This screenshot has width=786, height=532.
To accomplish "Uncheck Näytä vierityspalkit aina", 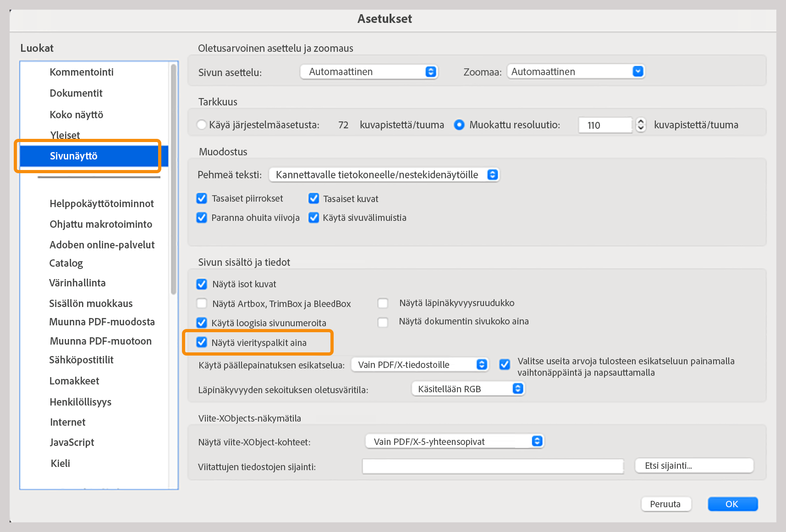I will point(202,342).
